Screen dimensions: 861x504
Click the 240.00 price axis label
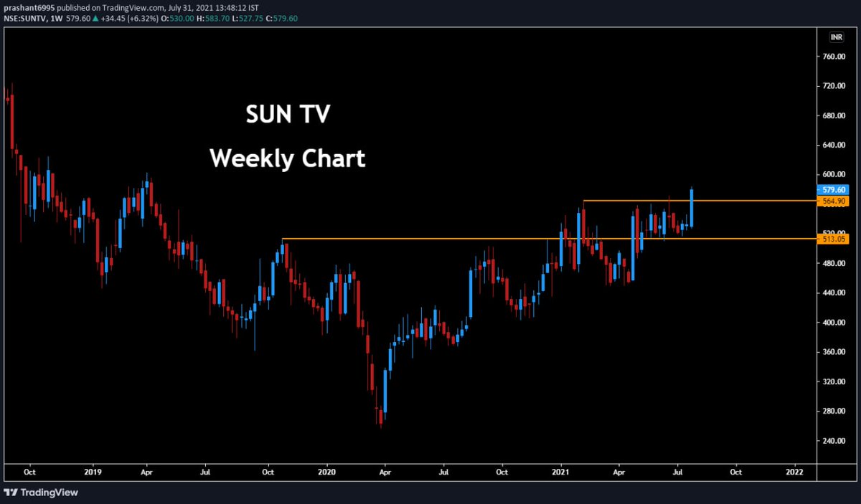click(x=832, y=441)
